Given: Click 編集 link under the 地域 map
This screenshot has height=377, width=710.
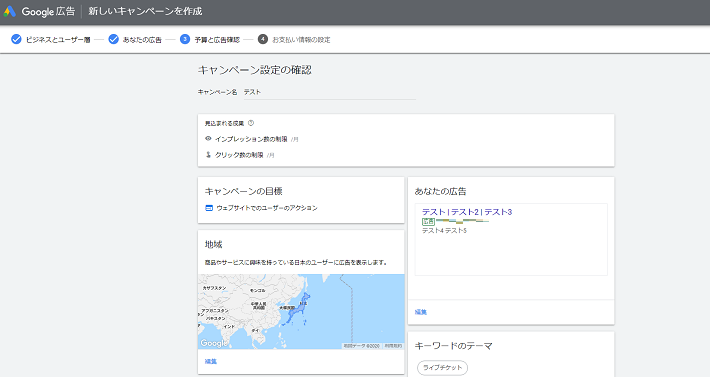Looking at the screenshot, I should pyautogui.click(x=211, y=361).
